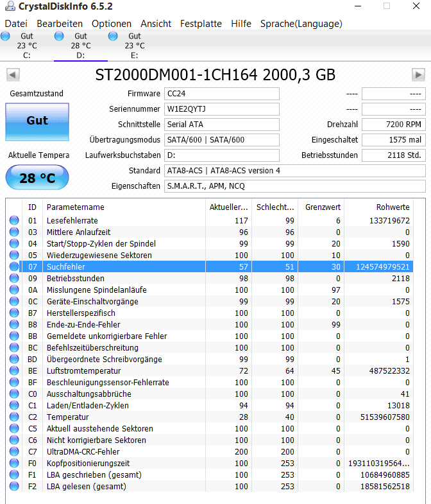This screenshot has height=504, width=431.
Task: Click status icon for Geräte-Einschaltvorgänge row
Action: tap(14, 301)
